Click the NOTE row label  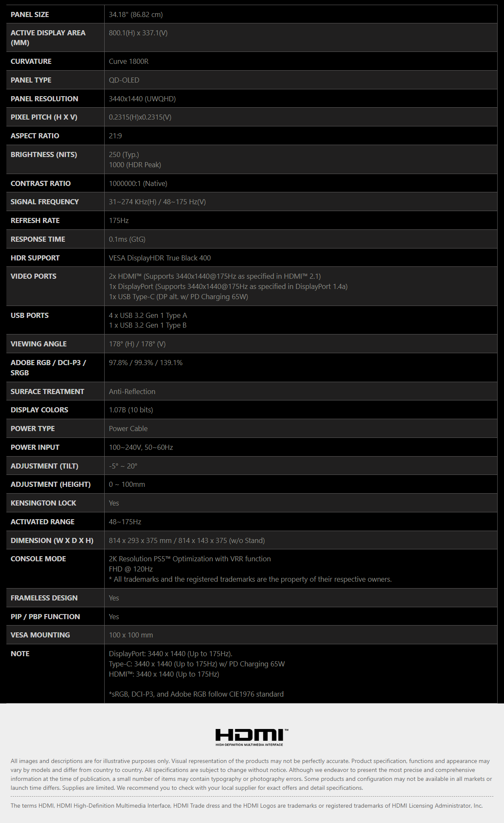click(20, 654)
